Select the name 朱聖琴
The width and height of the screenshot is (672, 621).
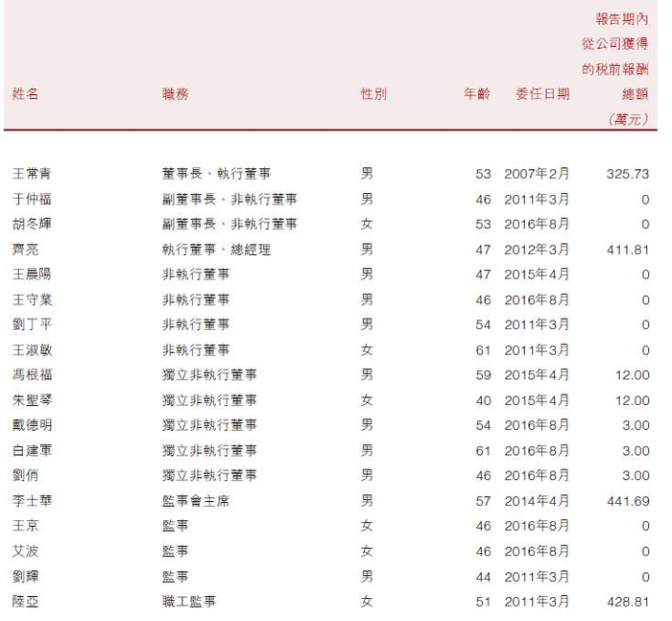pos(32,400)
